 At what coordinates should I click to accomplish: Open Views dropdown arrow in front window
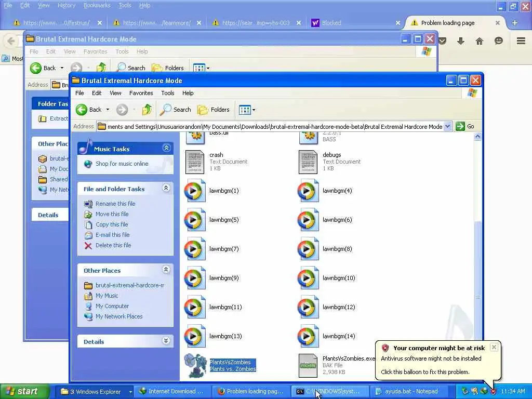click(x=254, y=110)
